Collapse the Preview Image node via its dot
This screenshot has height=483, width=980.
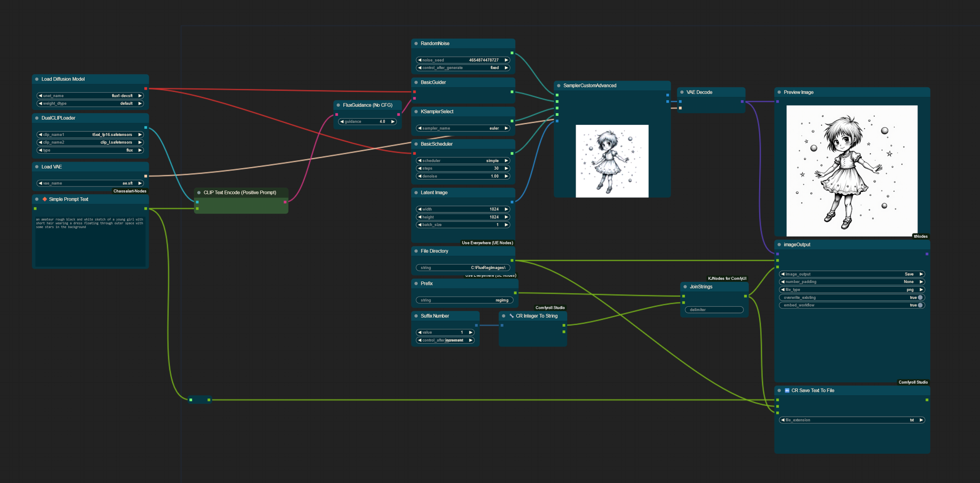pos(779,92)
